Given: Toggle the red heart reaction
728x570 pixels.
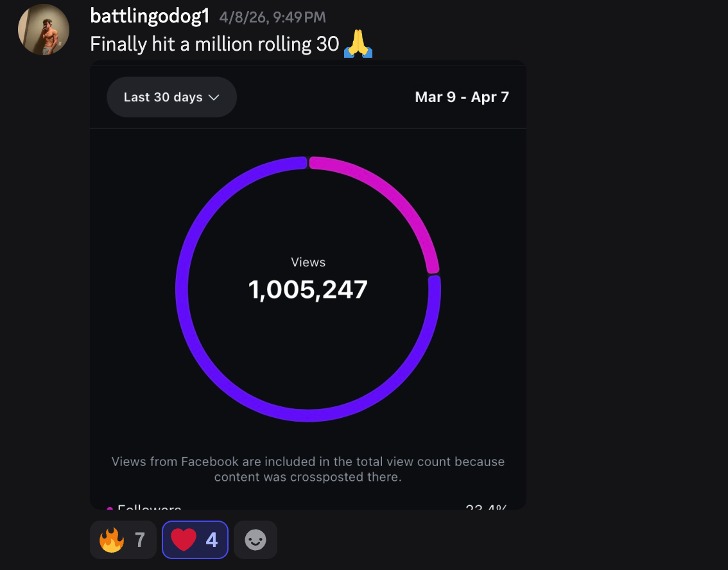Looking at the screenshot, I should 195,540.
